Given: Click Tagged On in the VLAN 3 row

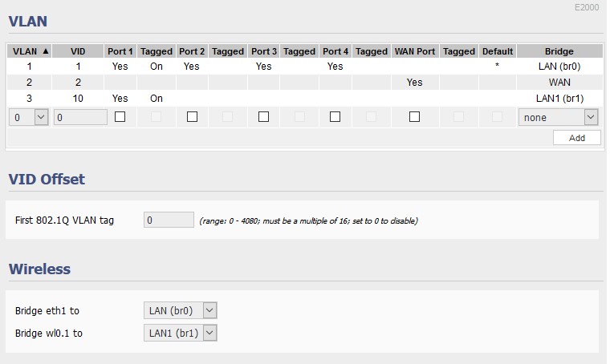Looking at the screenshot, I should 157,99.
